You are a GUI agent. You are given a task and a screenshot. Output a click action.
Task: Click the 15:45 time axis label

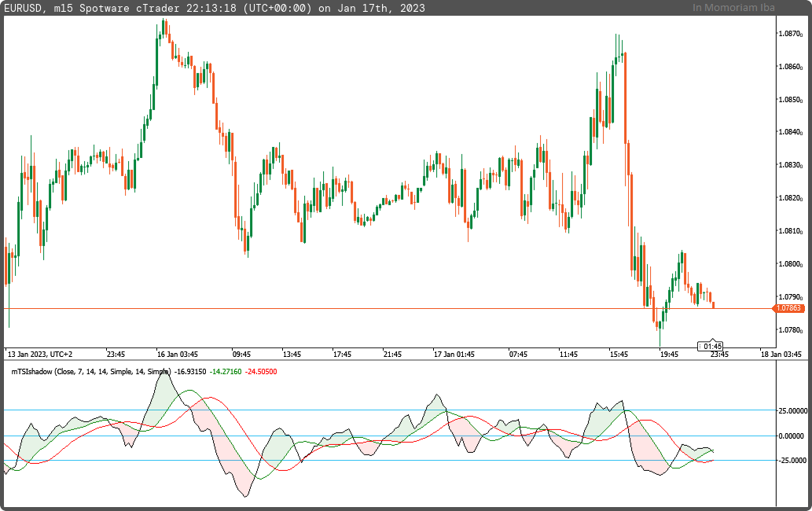619,355
